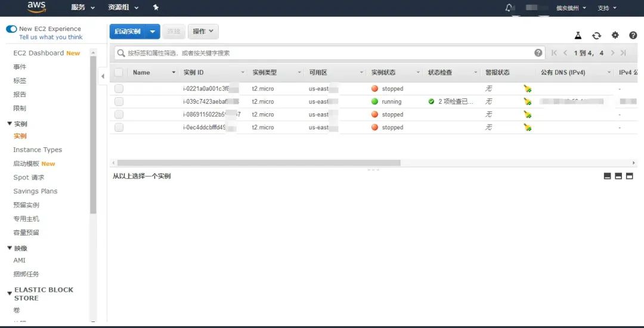Open 捆绑任务 bundle tasks in sidebar
Viewport: 644px width, 328px height.
tap(26, 274)
